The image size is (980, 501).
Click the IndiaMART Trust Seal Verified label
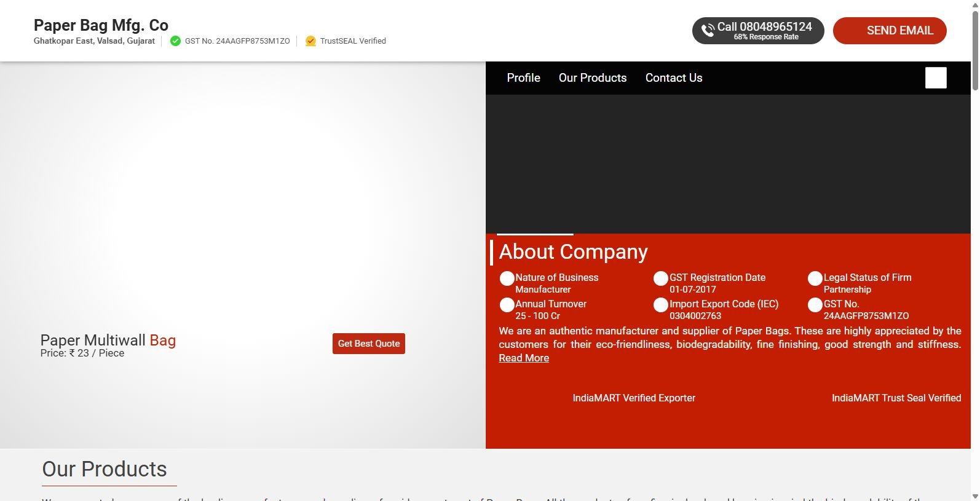pyautogui.click(x=896, y=398)
